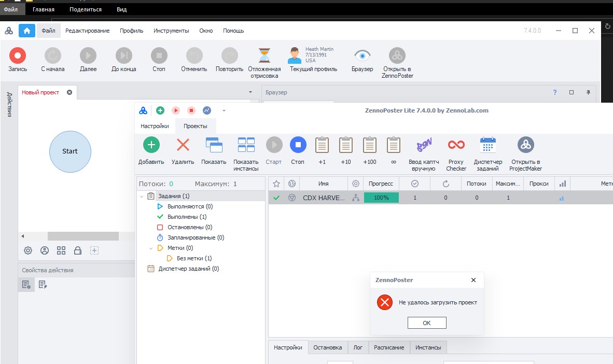Click the horizontal scrollbar under the canvas
The image size is (613, 364).
pyautogui.click(x=83, y=236)
